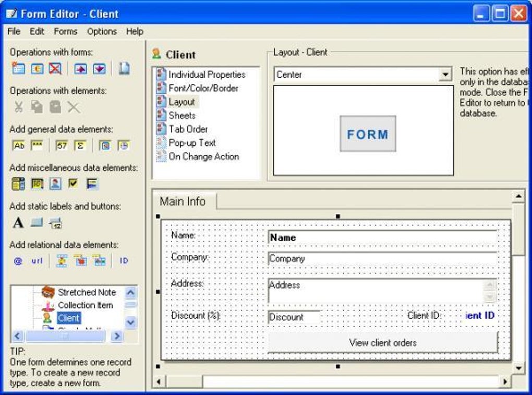Open the Options menu

click(x=102, y=31)
